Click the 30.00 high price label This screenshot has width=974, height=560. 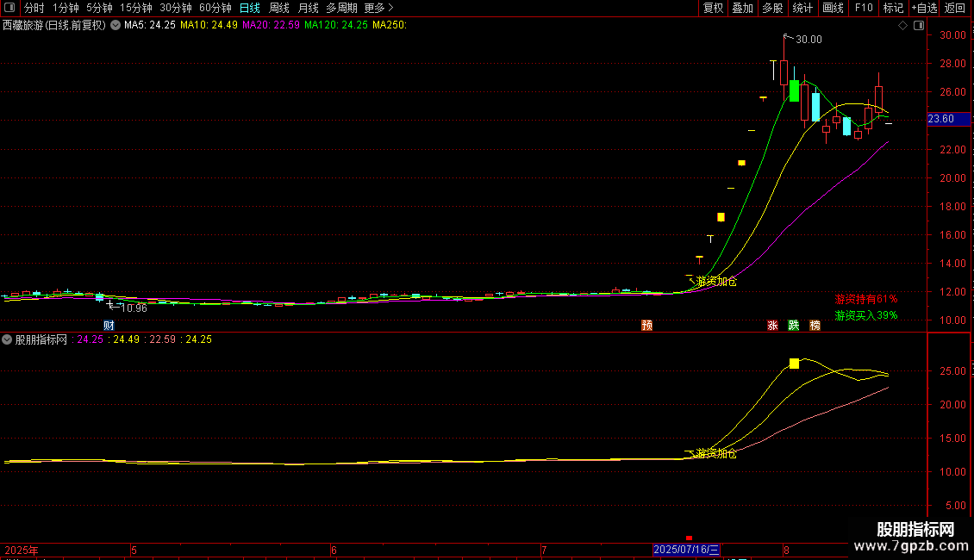(809, 40)
